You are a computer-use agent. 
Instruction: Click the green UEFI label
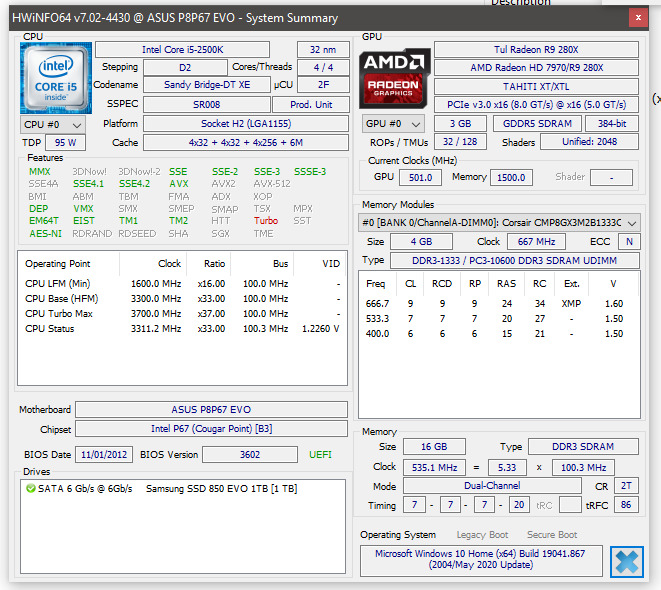(x=320, y=455)
